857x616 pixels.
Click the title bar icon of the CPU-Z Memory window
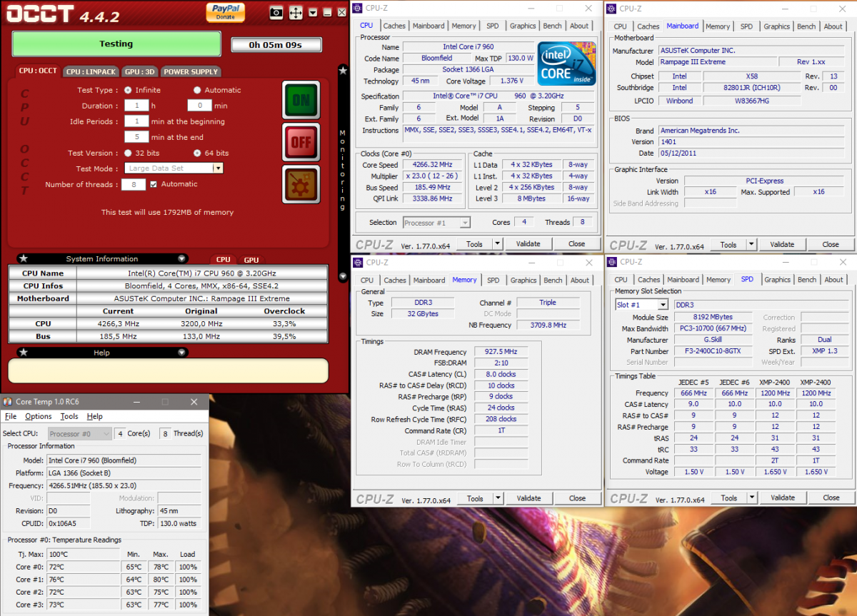point(359,262)
